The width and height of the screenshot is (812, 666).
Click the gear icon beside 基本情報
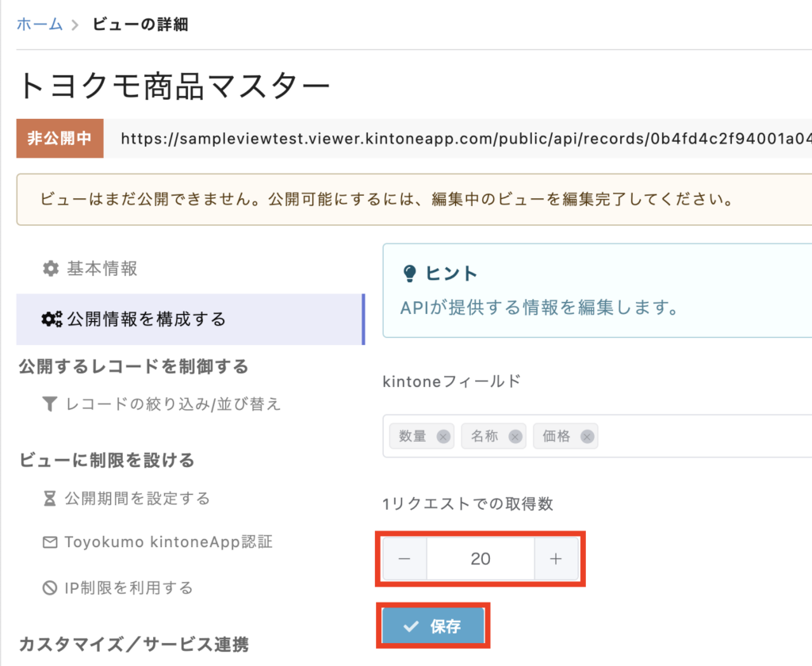(x=51, y=268)
